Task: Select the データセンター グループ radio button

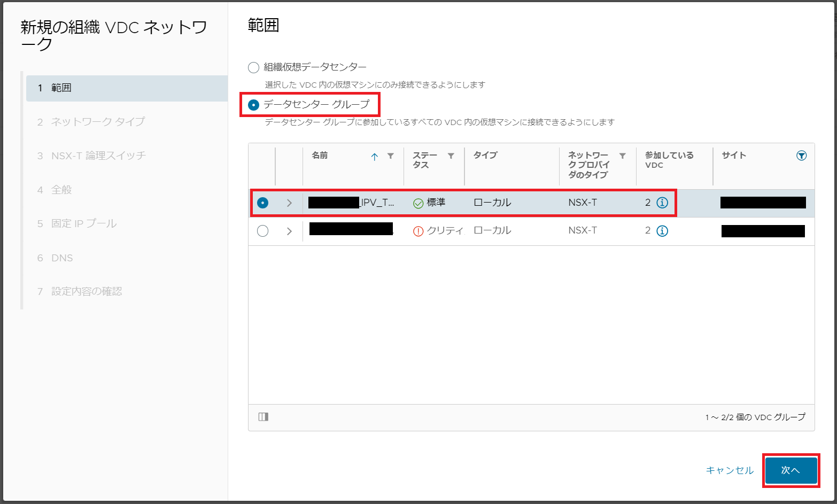Action: (254, 105)
